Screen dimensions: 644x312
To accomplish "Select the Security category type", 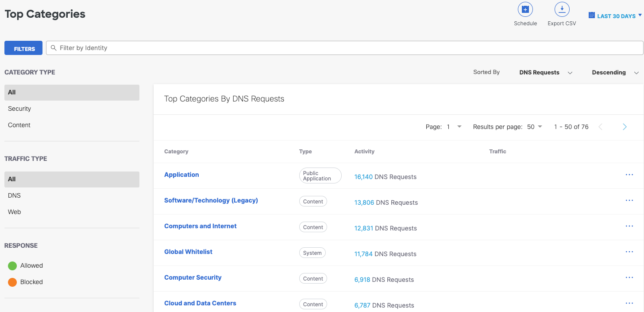I will pyautogui.click(x=19, y=109).
